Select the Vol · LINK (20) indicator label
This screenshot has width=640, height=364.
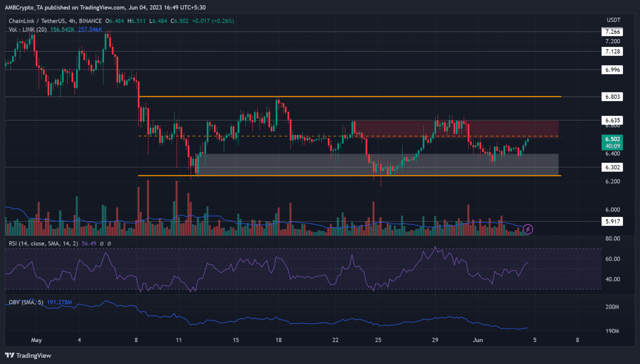point(27,30)
